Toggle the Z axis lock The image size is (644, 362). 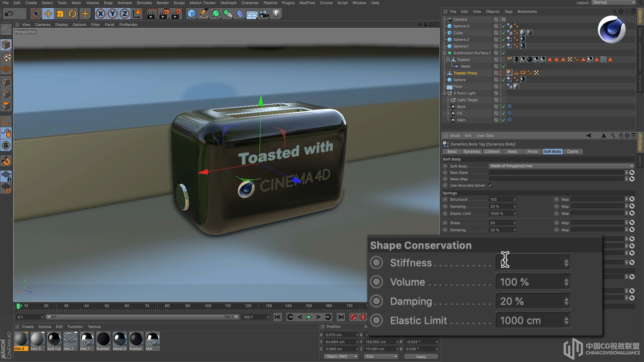coord(125,14)
